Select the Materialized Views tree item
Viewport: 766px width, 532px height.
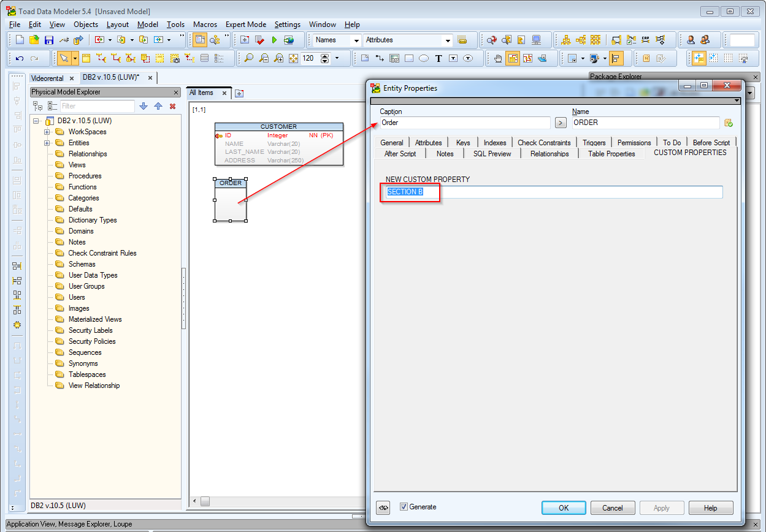tap(95, 319)
